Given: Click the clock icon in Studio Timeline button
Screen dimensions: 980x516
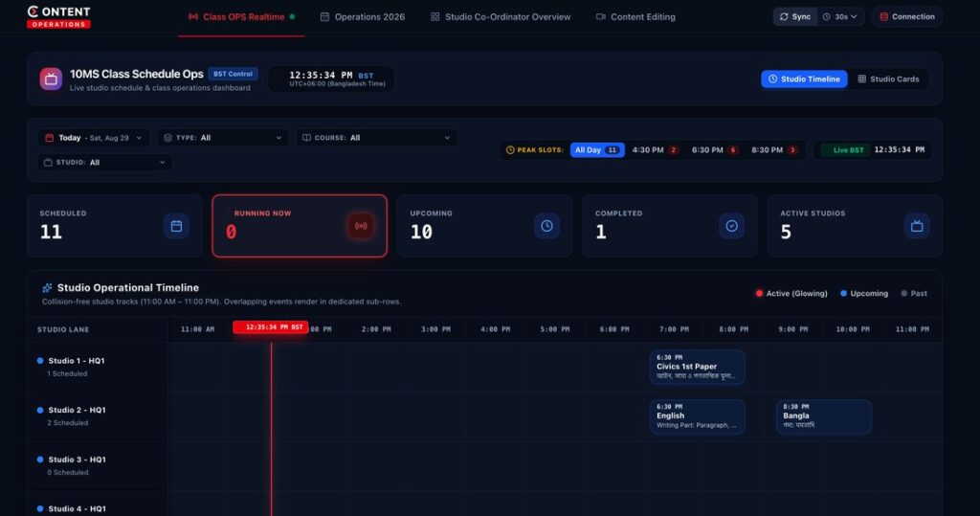Looking at the screenshot, I should [x=772, y=79].
